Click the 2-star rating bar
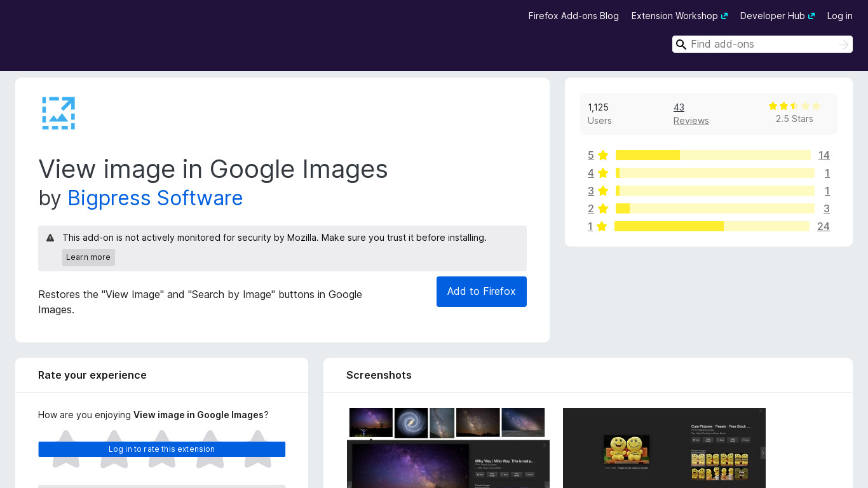868x488 pixels. pyautogui.click(x=715, y=208)
